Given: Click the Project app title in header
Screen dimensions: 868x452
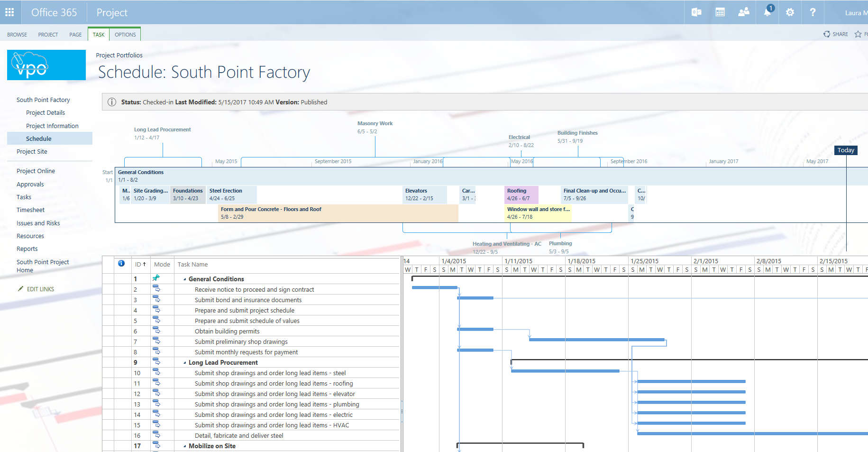Looking at the screenshot, I should tap(112, 12).
